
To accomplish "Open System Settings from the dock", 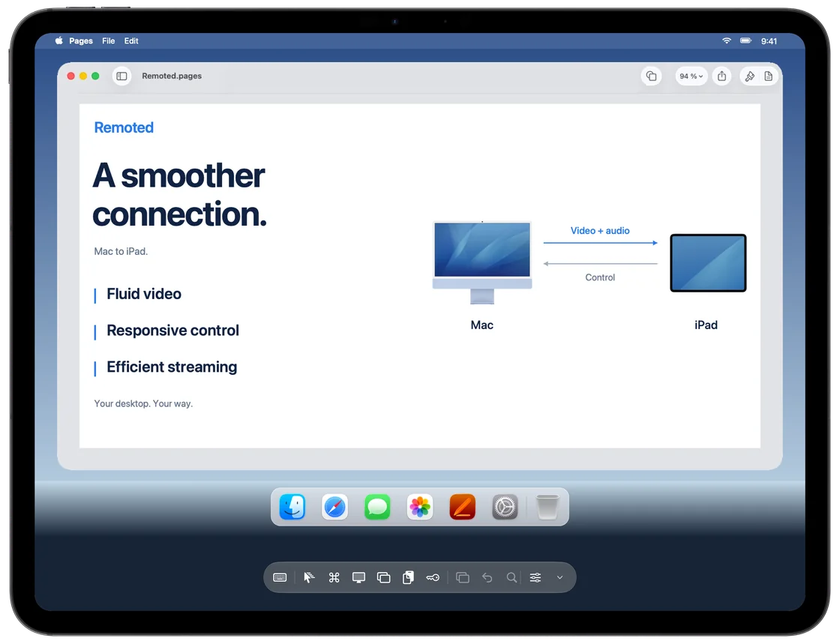I will click(x=505, y=506).
